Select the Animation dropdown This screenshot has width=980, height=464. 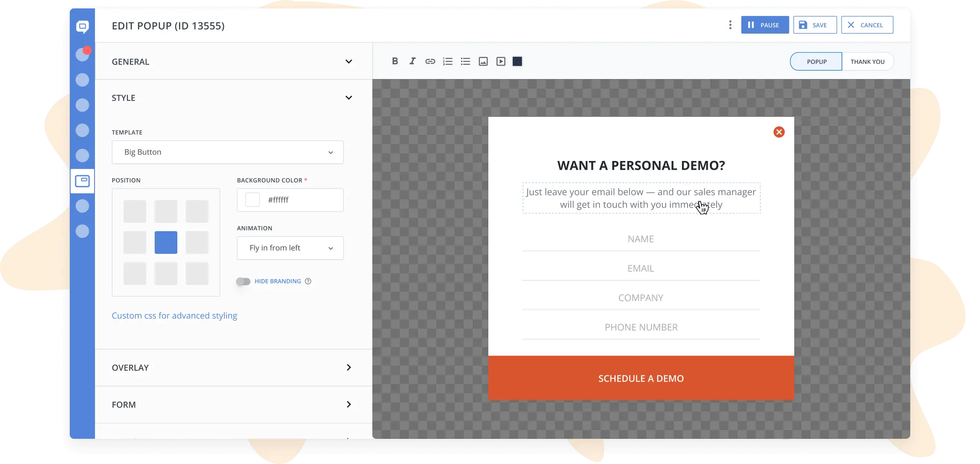pos(290,247)
